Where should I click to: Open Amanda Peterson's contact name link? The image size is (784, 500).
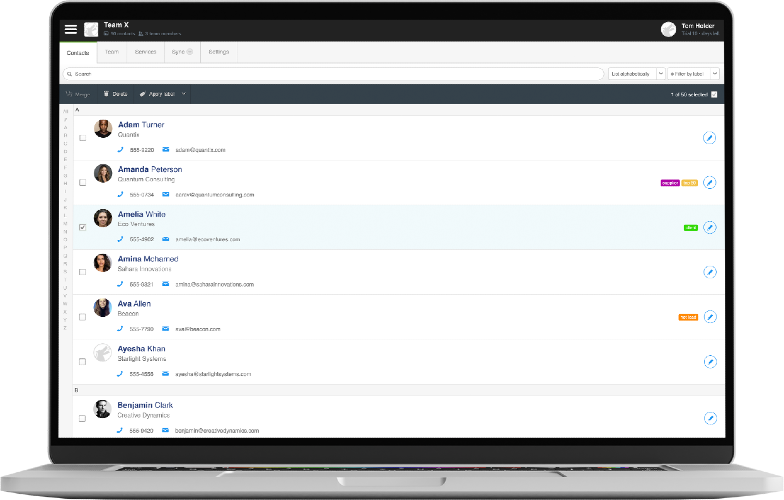150,170
